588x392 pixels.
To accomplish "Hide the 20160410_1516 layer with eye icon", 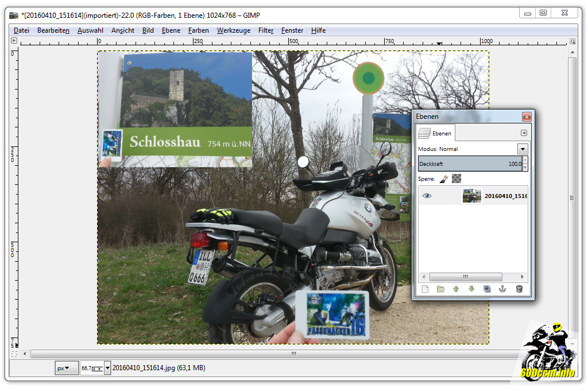I will coord(427,196).
